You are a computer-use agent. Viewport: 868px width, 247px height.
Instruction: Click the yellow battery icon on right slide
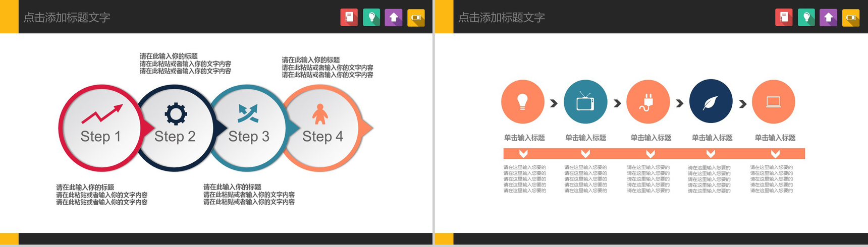click(851, 18)
